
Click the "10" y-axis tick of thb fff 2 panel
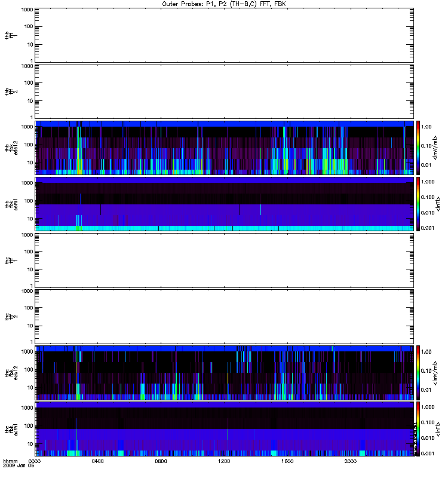pos(30,101)
